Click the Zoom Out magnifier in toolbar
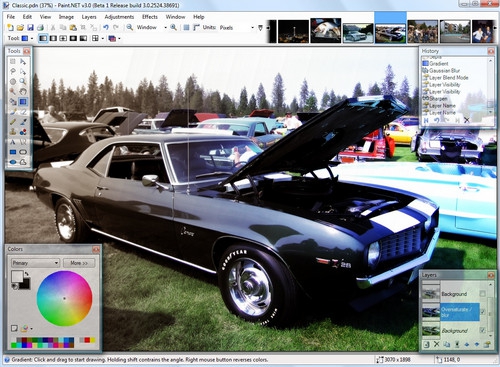 point(130,27)
